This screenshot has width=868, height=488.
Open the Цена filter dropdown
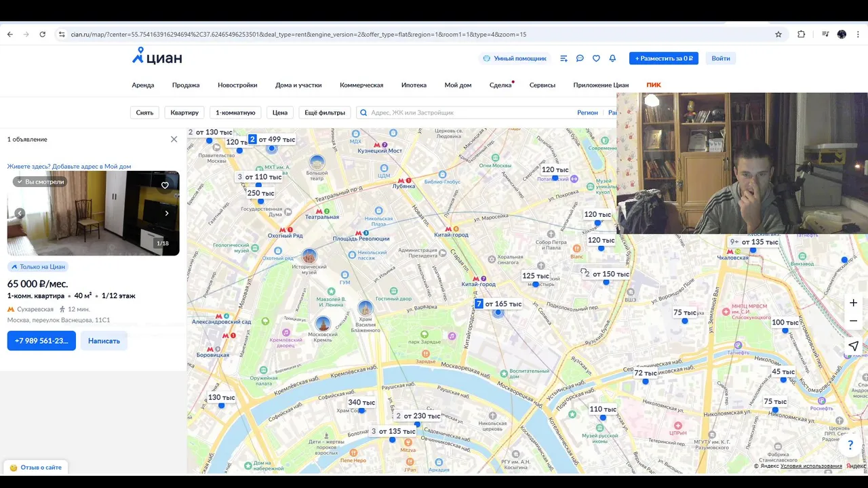280,113
